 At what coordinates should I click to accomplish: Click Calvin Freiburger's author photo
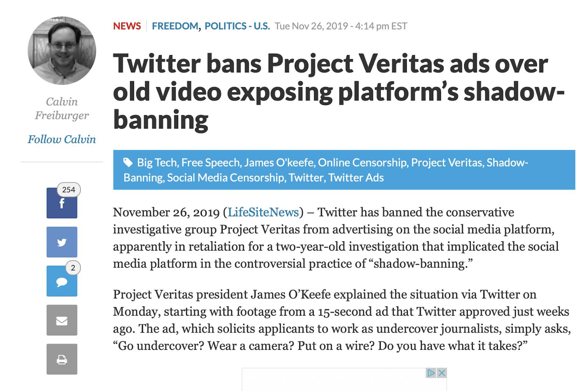pyautogui.click(x=62, y=51)
